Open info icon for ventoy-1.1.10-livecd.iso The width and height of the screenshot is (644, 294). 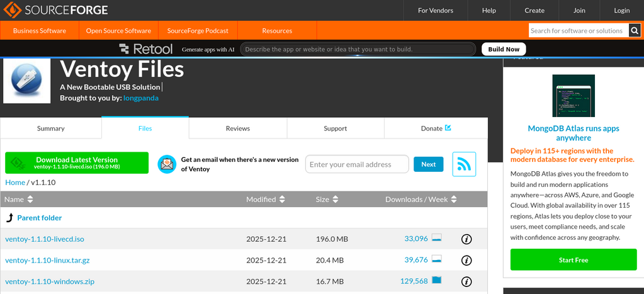[466, 239]
